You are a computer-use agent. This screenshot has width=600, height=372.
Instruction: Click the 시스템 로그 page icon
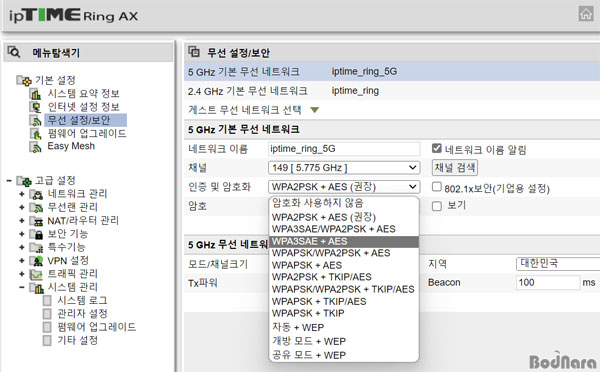click(x=47, y=300)
